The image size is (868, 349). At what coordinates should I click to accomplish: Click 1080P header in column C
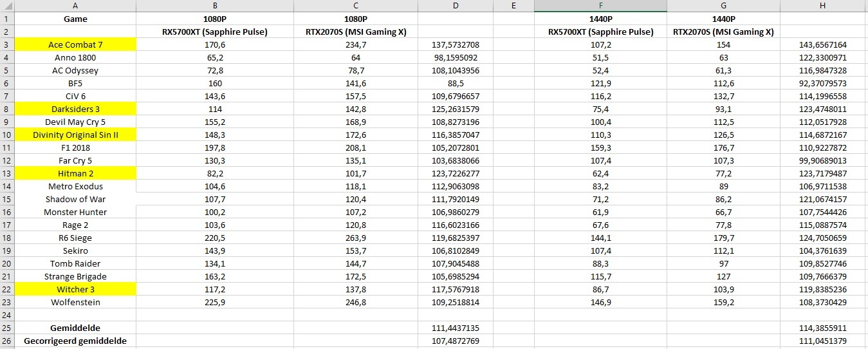point(356,19)
